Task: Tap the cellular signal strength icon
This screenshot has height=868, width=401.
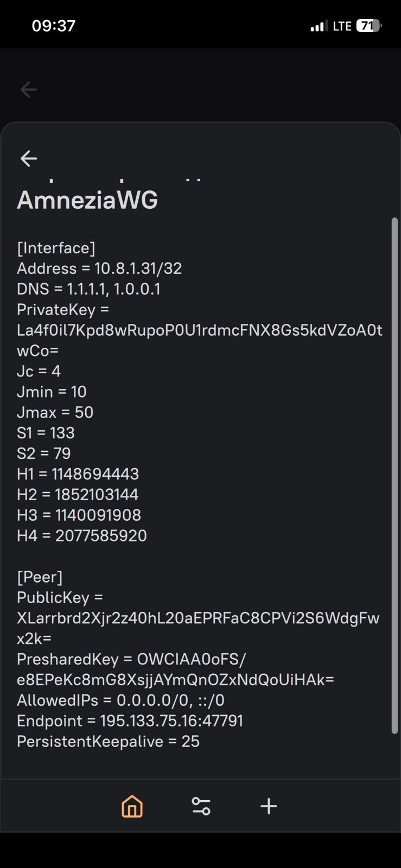Action: coord(319,26)
